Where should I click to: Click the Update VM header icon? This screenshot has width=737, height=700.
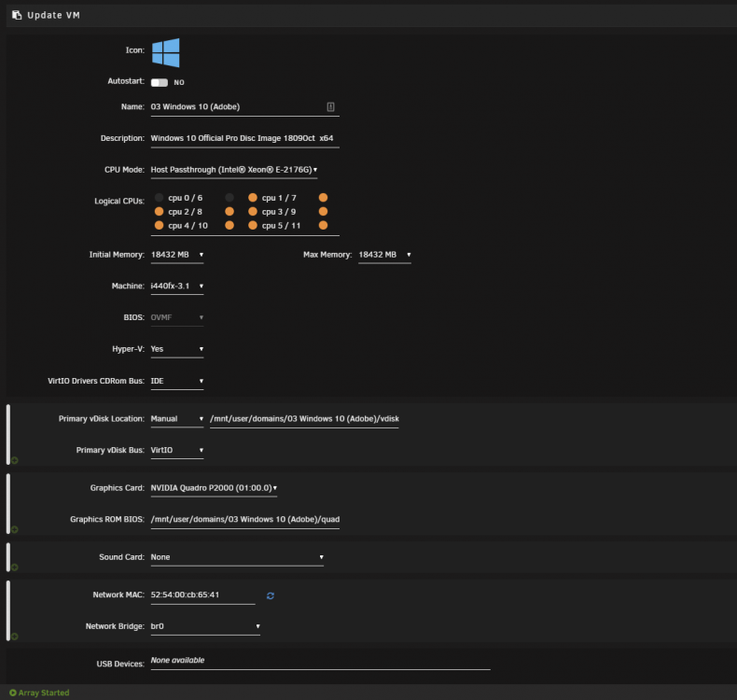17,15
